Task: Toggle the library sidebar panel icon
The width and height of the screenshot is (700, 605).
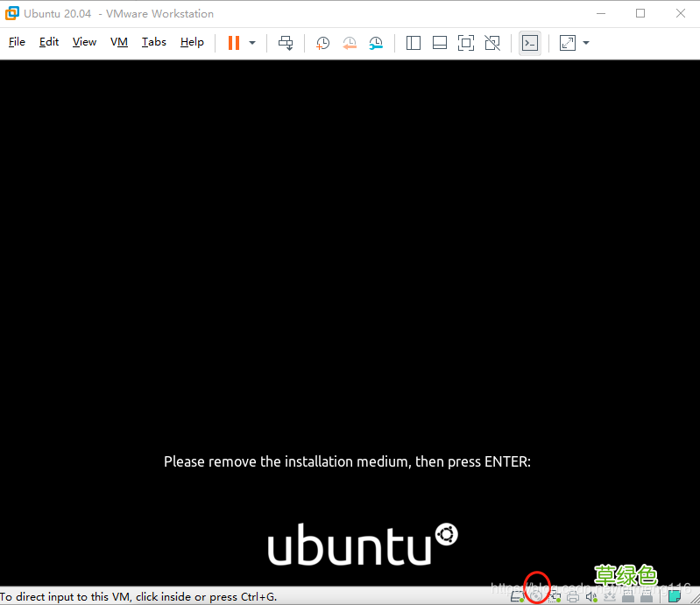Action: tap(414, 43)
